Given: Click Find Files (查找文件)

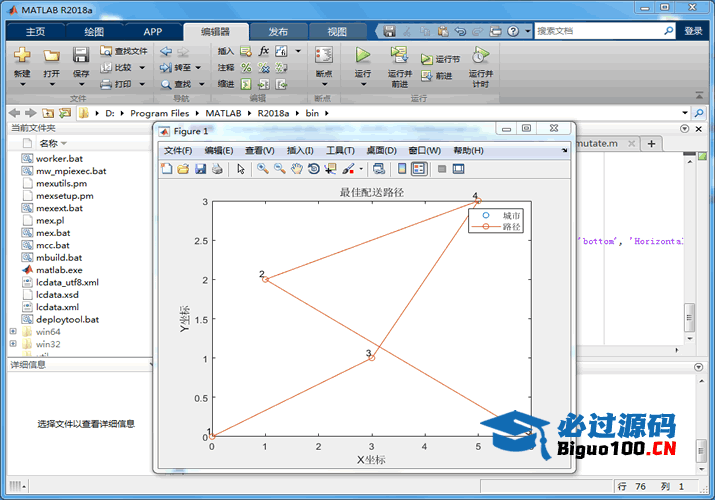Looking at the screenshot, I should pyautogui.click(x=124, y=51).
